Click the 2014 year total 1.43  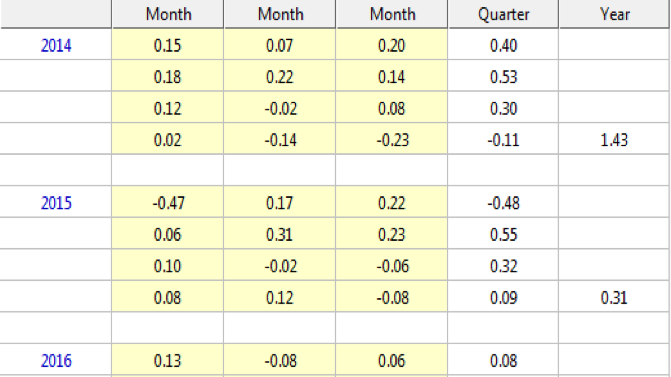615,140
